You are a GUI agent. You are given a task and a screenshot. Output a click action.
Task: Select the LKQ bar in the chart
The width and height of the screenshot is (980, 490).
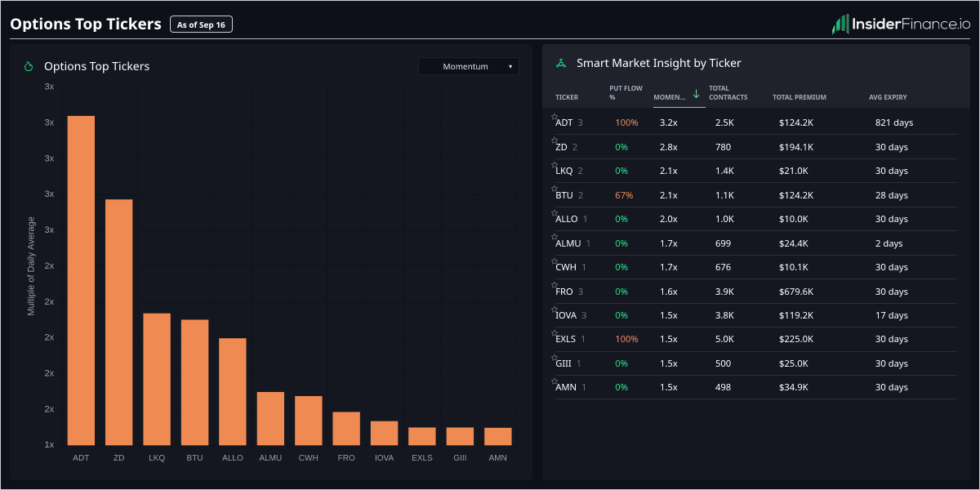(157, 379)
